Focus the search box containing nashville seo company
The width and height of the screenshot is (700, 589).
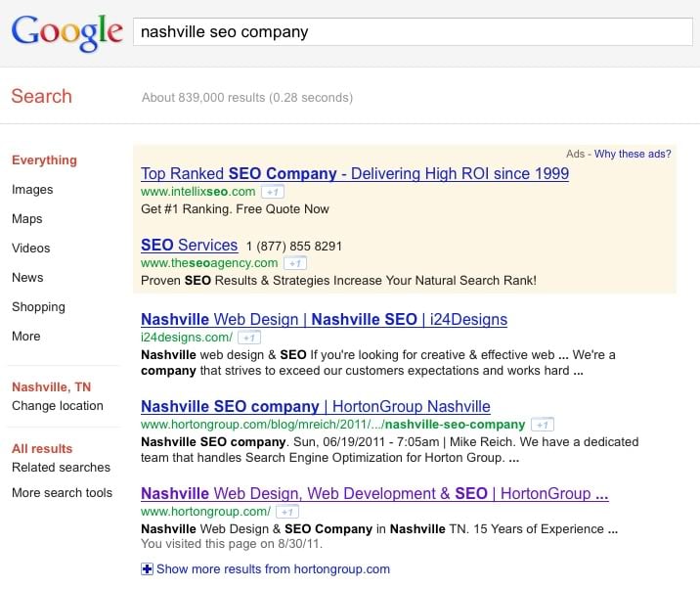tap(413, 31)
